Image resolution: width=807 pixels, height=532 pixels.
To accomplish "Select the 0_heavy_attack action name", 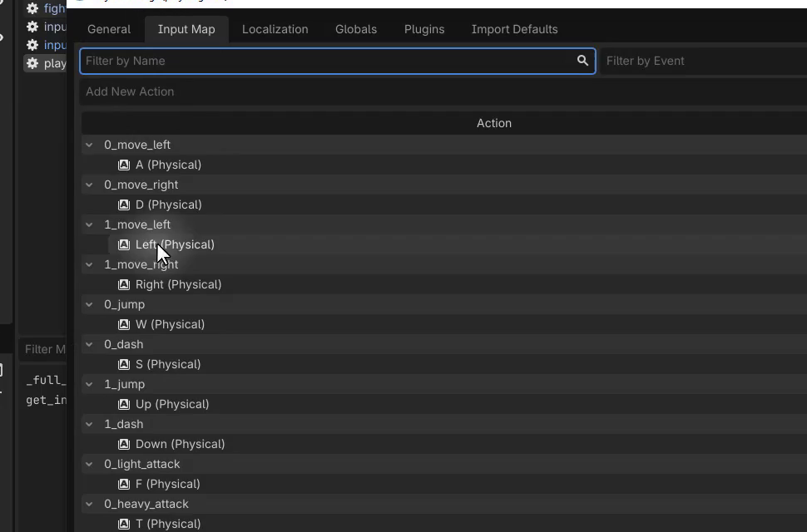I will point(146,504).
